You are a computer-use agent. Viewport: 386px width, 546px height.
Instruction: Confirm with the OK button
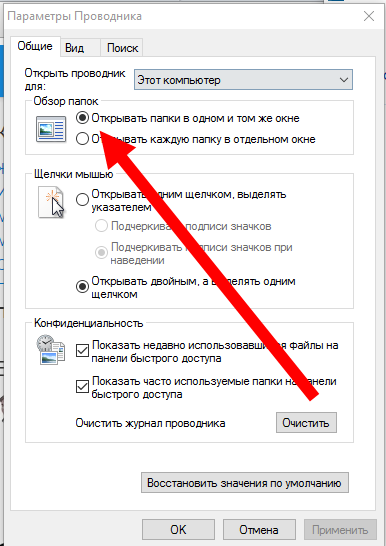click(x=178, y=530)
